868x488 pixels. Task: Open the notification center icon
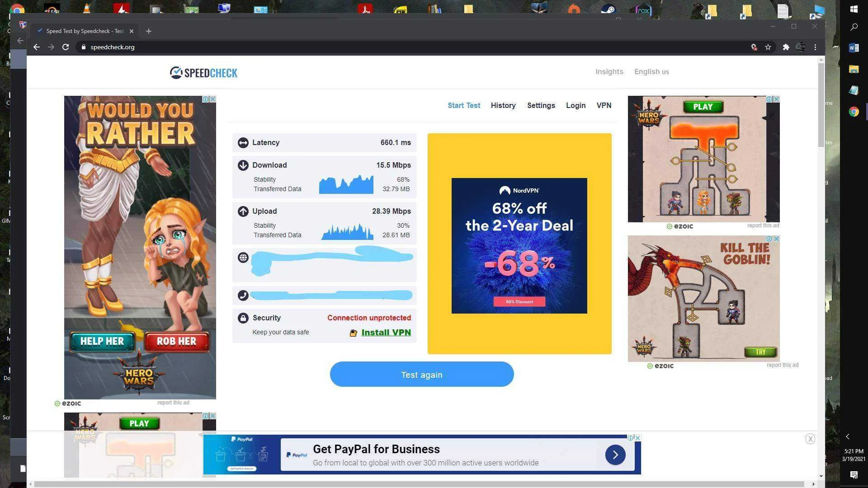pyautogui.click(x=854, y=475)
